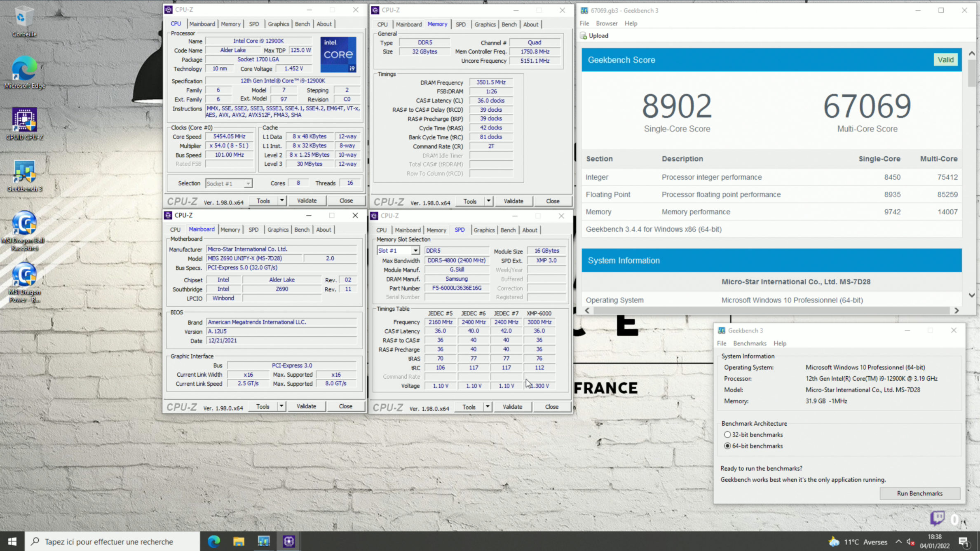Screen dimensions: 980x551
Task: Click the Edge icon in the taskbar
Action: point(213,541)
